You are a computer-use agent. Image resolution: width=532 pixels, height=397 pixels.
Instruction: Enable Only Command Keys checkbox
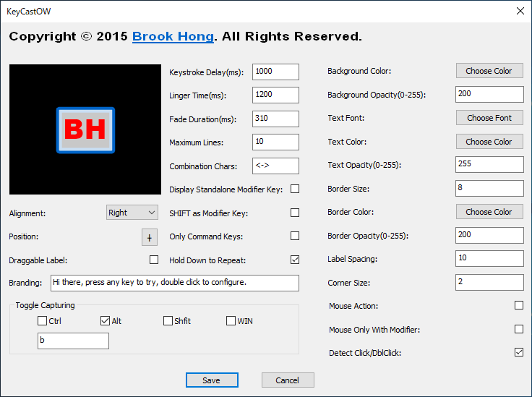(295, 236)
